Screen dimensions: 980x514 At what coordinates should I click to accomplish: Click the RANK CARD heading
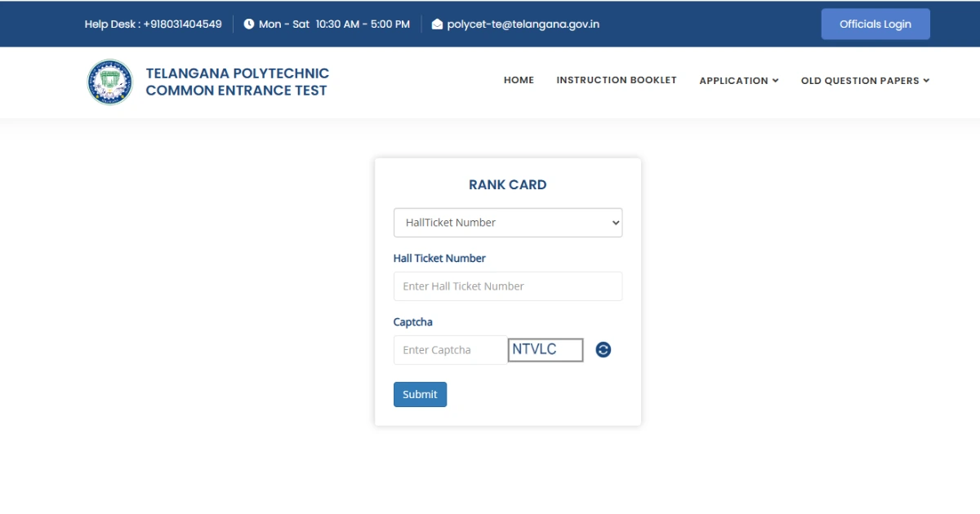pyautogui.click(x=508, y=185)
